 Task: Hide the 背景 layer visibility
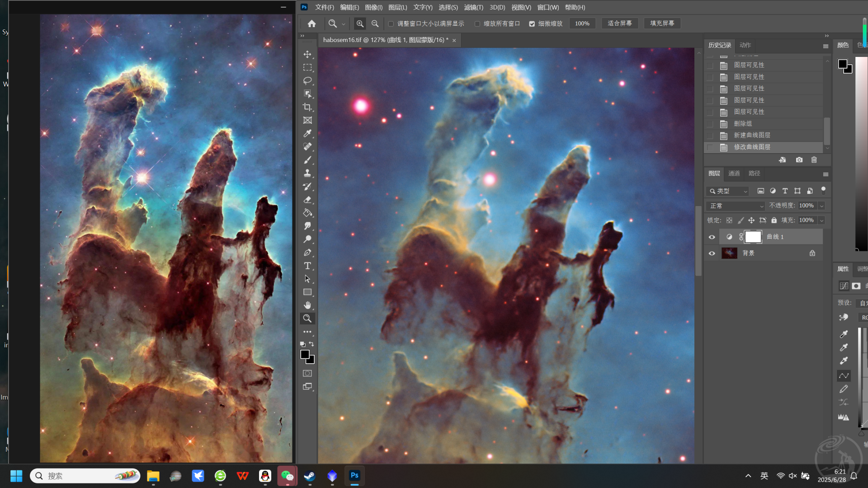point(712,253)
